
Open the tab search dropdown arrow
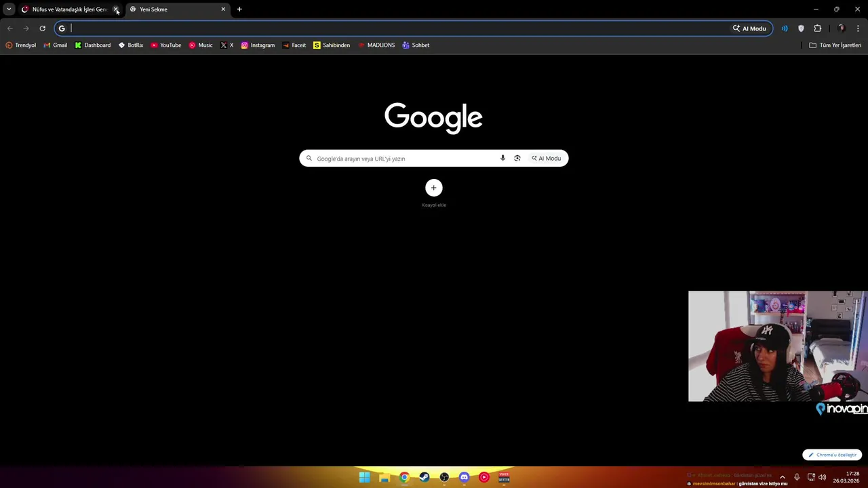pyautogui.click(x=9, y=9)
